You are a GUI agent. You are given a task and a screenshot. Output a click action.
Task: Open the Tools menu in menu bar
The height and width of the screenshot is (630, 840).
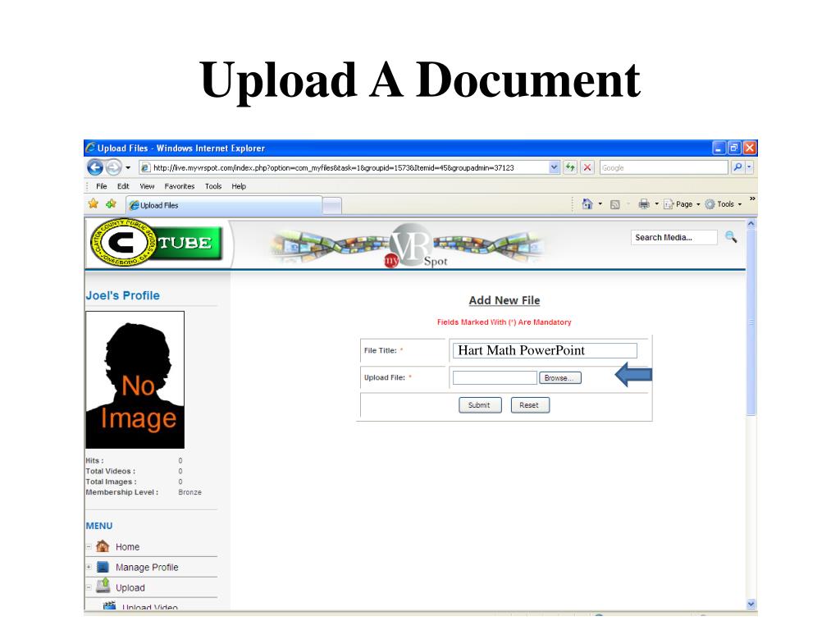213,186
